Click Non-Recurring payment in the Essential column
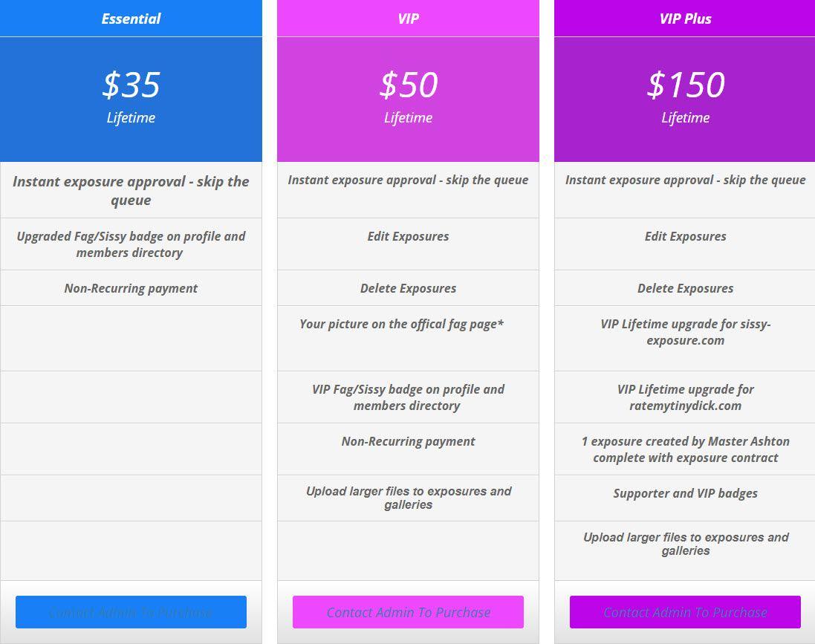815x644 pixels. (x=131, y=288)
